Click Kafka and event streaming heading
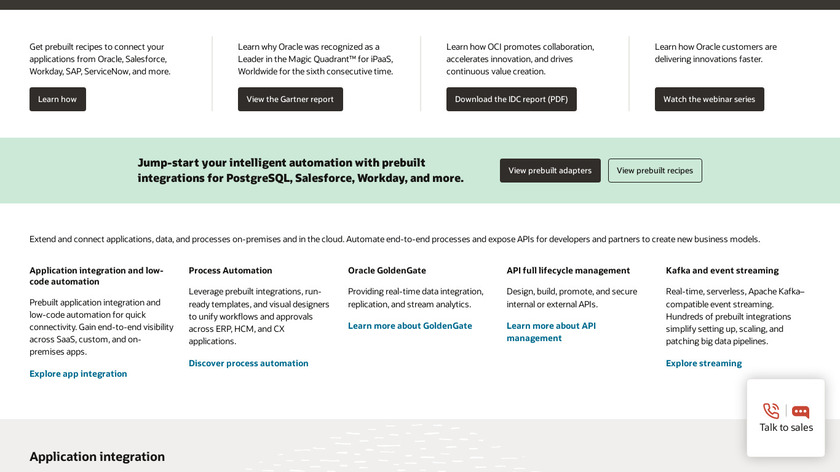The height and width of the screenshot is (472, 840). click(x=722, y=270)
